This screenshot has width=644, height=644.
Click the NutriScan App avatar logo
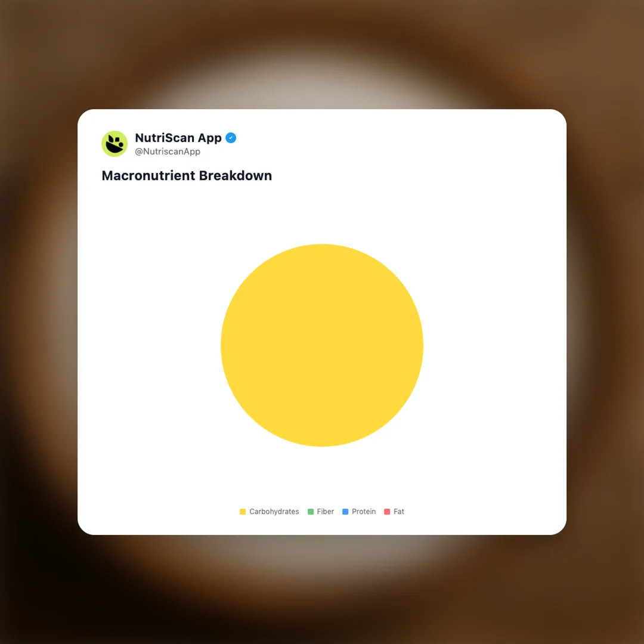[114, 144]
